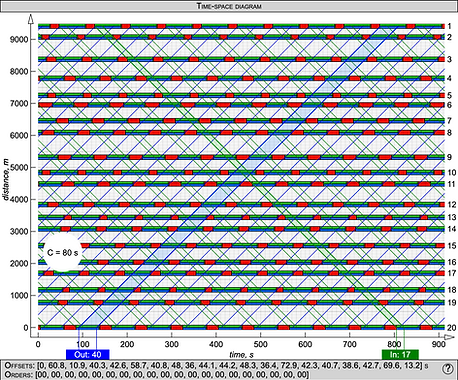
Task: Select intersection label 13
Action: coord(452,217)
